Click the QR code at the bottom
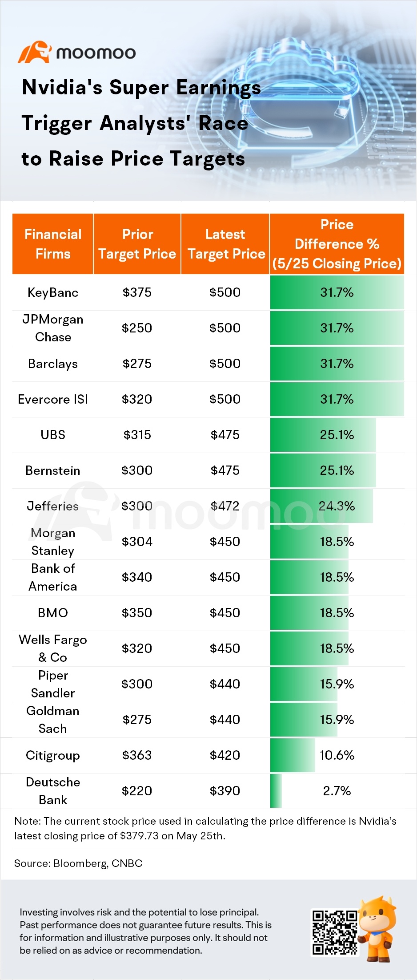 (x=335, y=932)
